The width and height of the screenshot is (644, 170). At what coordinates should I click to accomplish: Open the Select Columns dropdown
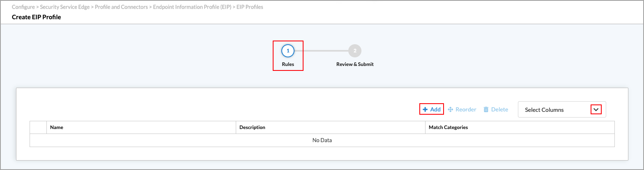click(x=562, y=110)
